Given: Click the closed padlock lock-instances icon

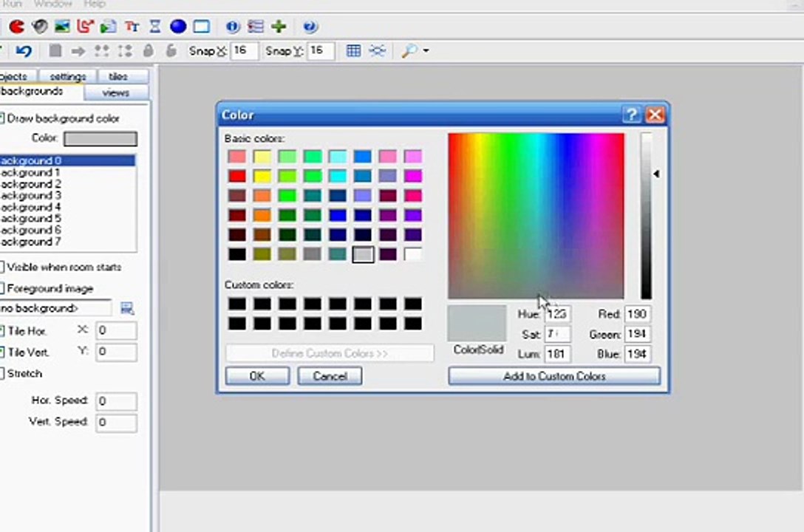Looking at the screenshot, I should (149, 51).
